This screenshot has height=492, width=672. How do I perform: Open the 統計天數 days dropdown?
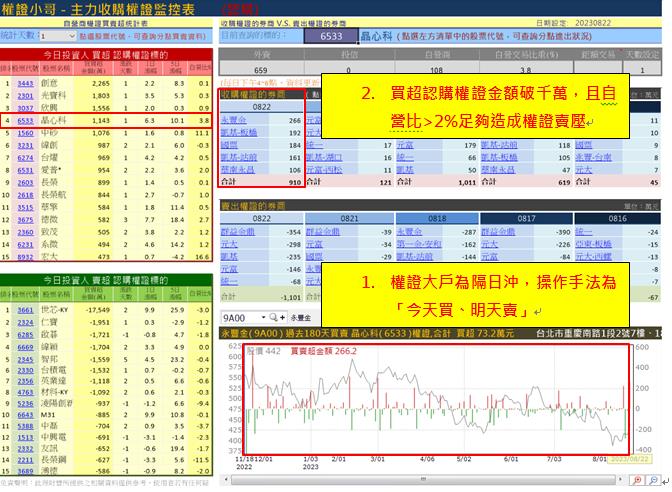[71, 36]
